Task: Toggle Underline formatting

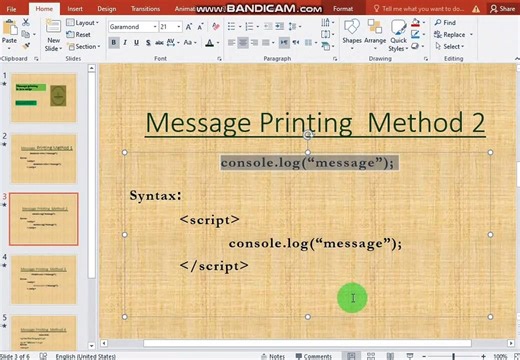Action: click(136, 43)
